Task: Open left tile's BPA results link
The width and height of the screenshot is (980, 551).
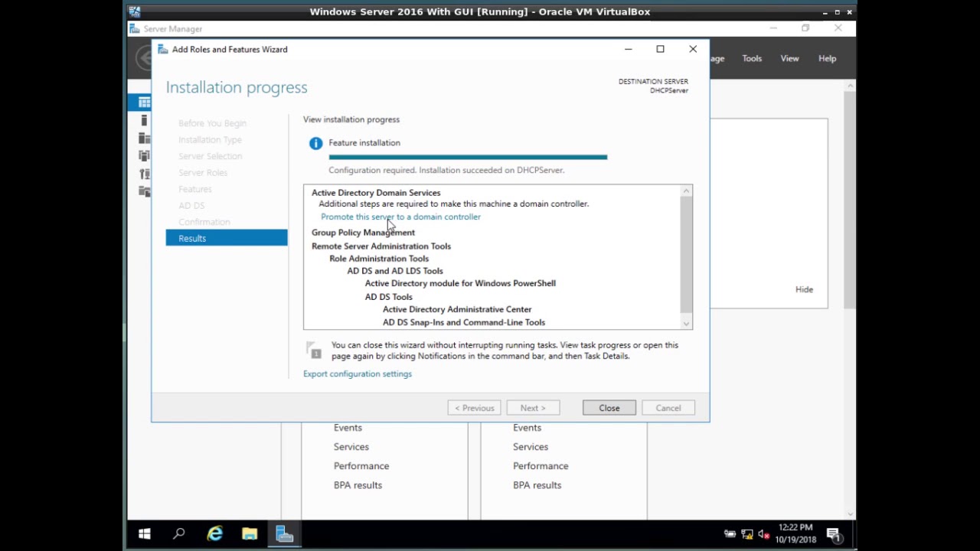Action: pyautogui.click(x=358, y=485)
